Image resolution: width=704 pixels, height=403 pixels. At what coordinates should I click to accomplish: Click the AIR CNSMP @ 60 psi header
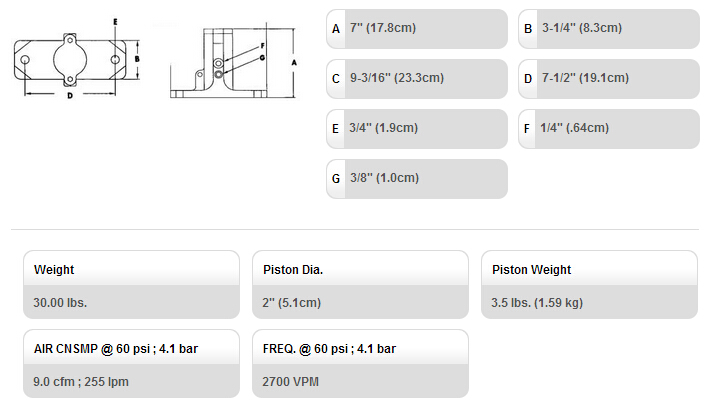[x=116, y=349]
